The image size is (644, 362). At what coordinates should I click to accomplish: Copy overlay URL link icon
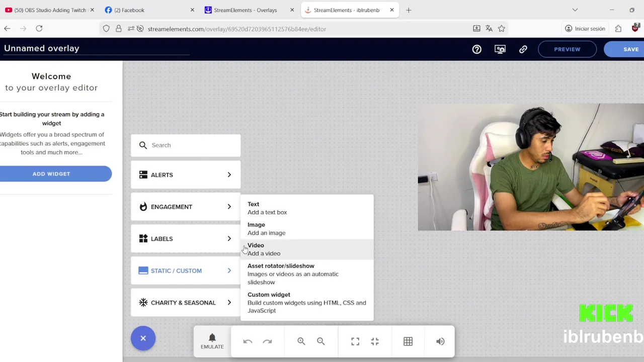(x=523, y=49)
